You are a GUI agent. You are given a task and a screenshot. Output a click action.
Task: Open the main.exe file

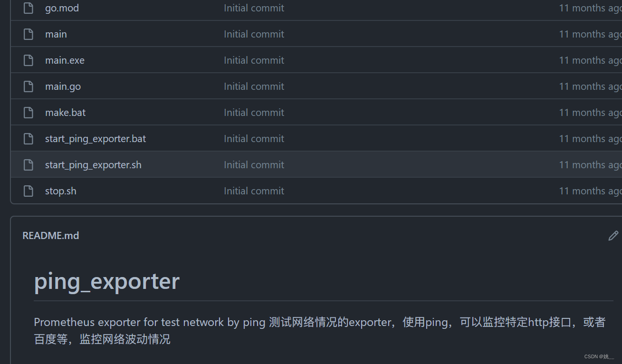click(65, 60)
